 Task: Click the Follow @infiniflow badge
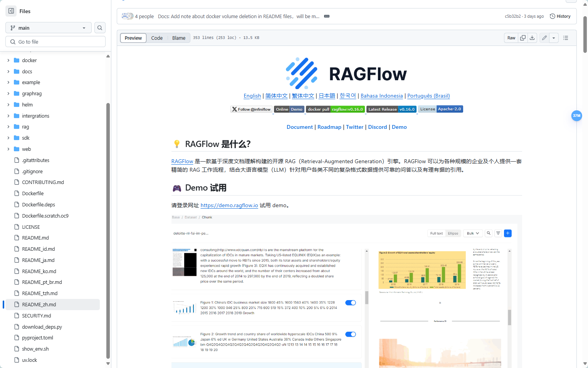click(x=251, y=109)
